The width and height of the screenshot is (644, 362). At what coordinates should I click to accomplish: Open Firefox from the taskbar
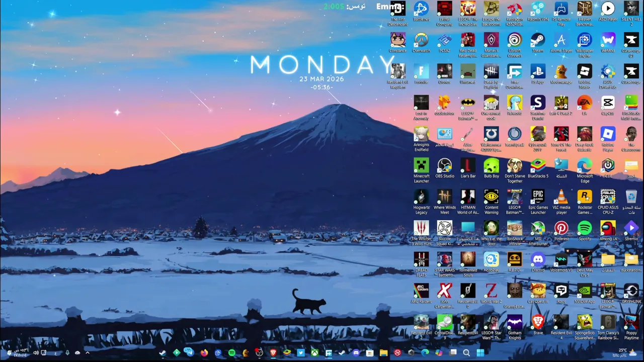(x=204, y=353)
